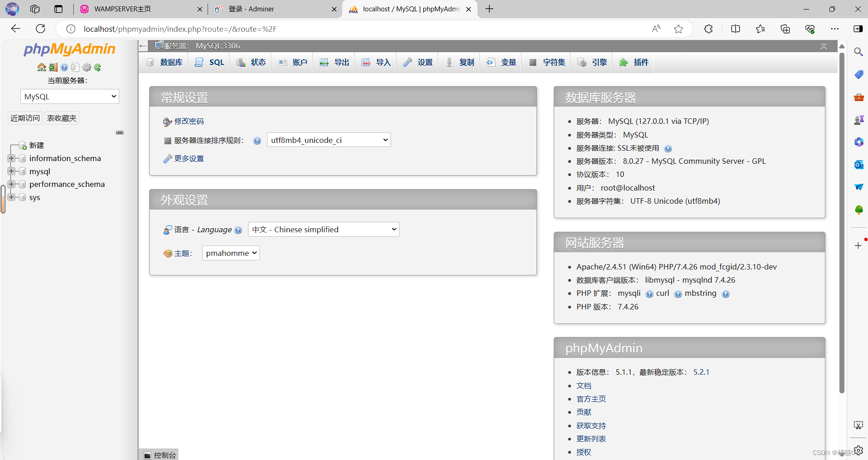The width and height of the screenshot is (868, 460).
Task: Expand performance_schema database node
Action: tap(11, 184)
